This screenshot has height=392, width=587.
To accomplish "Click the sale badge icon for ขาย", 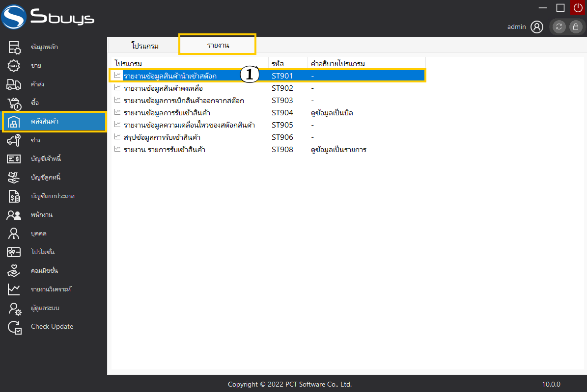I will pos(14,66).
